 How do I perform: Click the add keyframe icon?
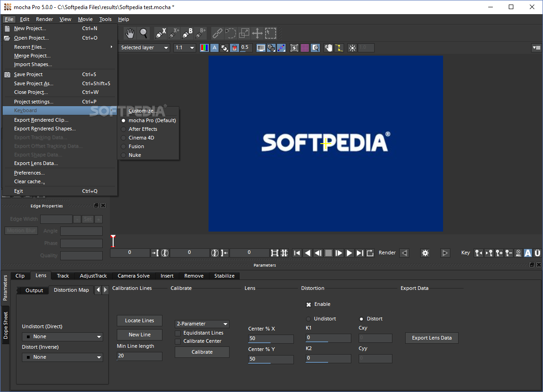pyautogui.click(x=499, y=253)
